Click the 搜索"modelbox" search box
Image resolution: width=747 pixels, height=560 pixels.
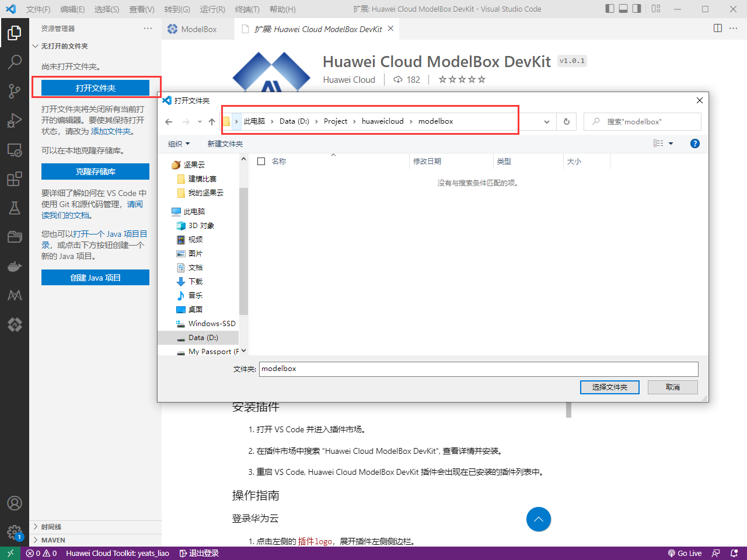coord(643,121)
